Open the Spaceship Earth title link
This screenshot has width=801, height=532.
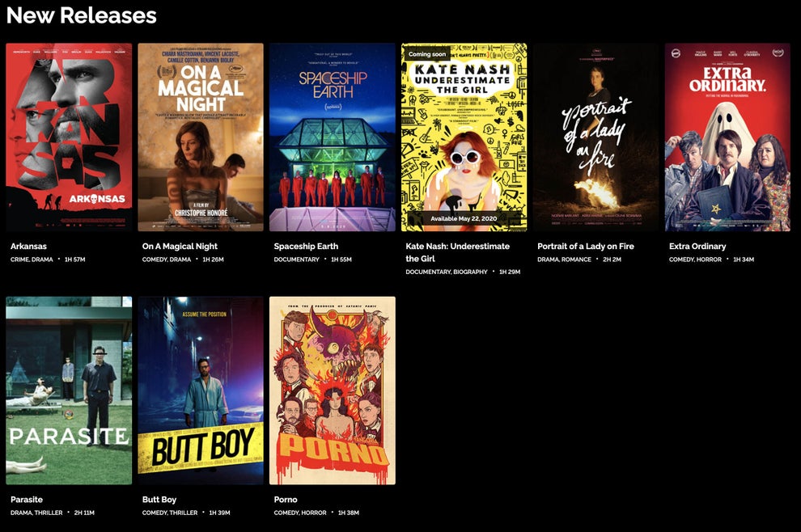click(306, 246)
